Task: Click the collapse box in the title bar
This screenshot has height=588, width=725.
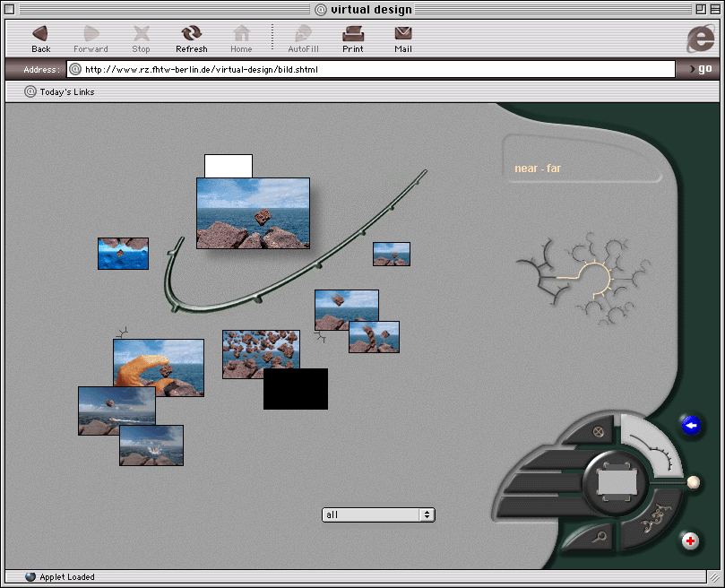Action: [x=715, y=9]
